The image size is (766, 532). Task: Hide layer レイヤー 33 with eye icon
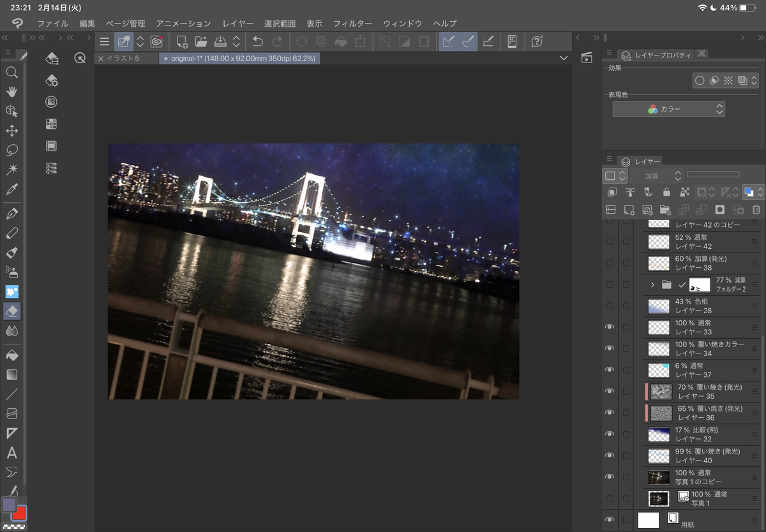(610, 327)
